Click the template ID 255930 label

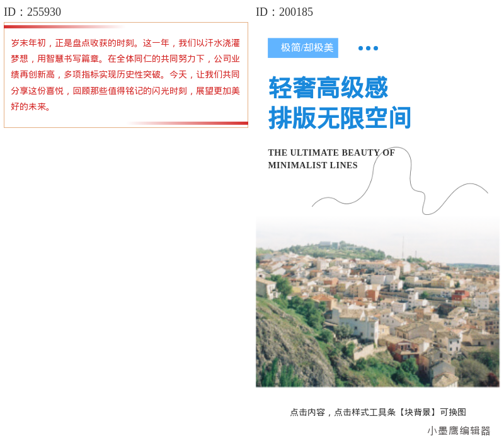pyautogui.click(x=33, y=11)
